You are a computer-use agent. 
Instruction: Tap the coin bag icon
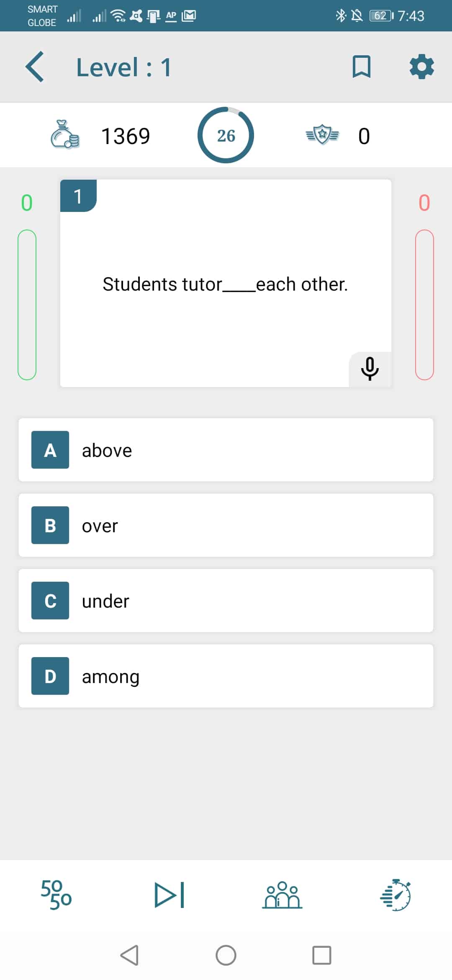pos(65,135)
